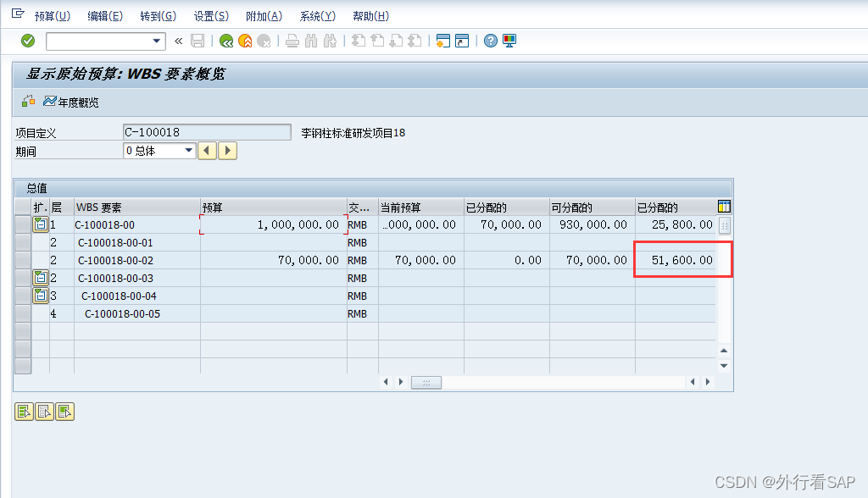The height and width of the screenshot is (498, 868).
Task: Click the table horizontal scrollbar thumb
Action: tap(426, 383)
